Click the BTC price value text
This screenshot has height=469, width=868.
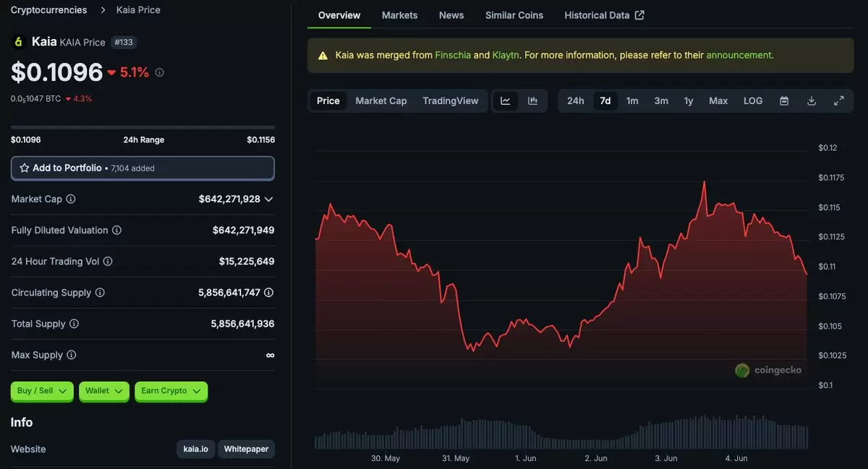pos(35,98)
